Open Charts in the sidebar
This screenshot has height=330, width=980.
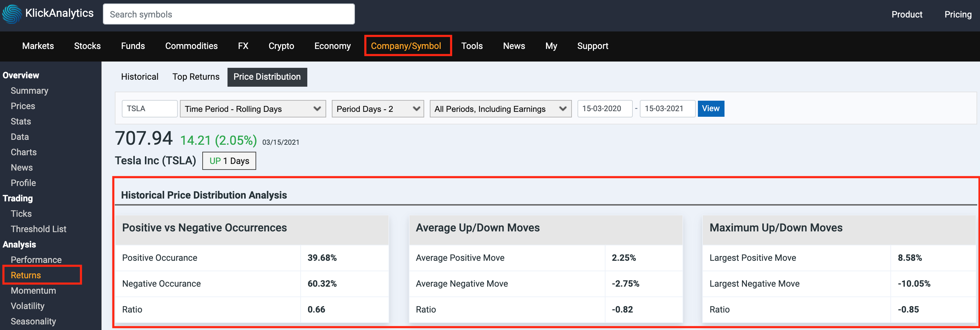23,152
